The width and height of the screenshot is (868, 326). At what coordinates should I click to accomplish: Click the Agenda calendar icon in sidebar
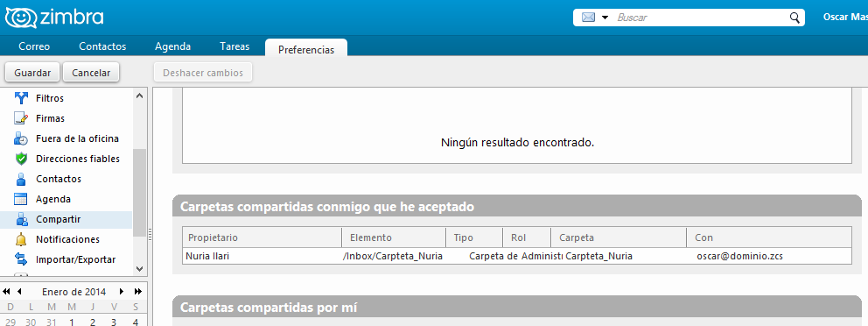pyautogui.click(x=21, y=199)
